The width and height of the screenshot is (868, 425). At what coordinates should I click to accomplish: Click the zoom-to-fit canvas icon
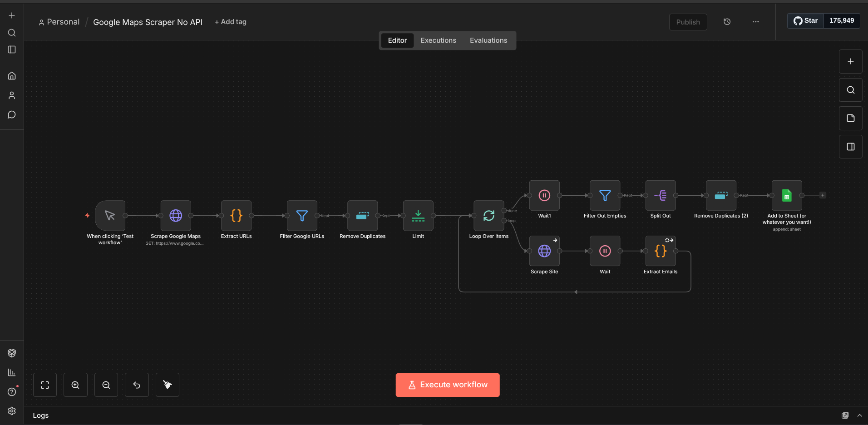pos(44,385)
